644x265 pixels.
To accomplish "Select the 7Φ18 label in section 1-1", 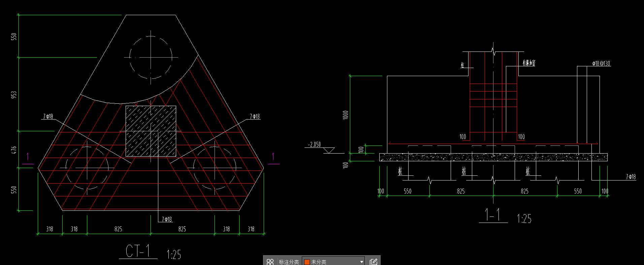I will click(631, 176).
